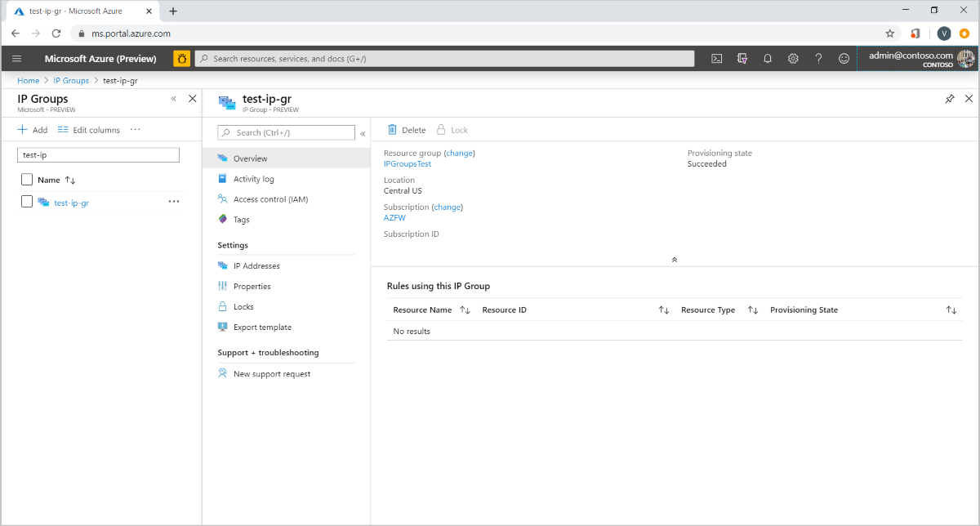This screenshot has width=980, height=526.
Task: Delete the test-ip-gr IP group
Action: click(x=407, y=130)
